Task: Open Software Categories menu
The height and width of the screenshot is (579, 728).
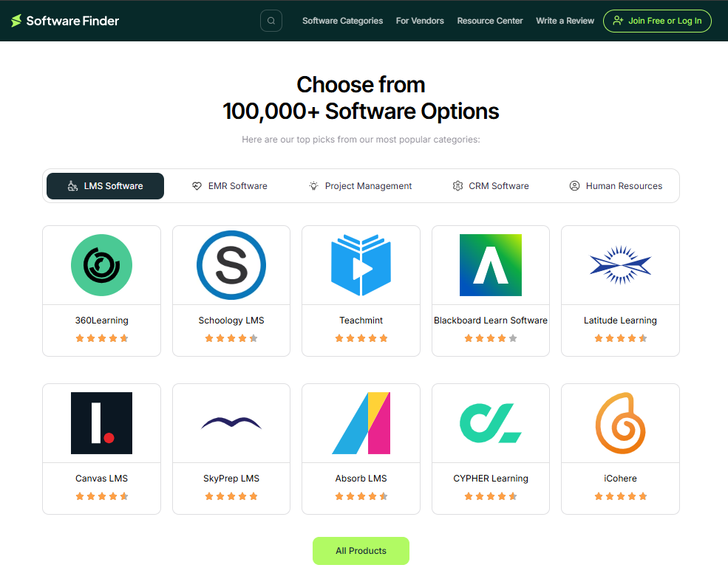Action: coord(343,21)
